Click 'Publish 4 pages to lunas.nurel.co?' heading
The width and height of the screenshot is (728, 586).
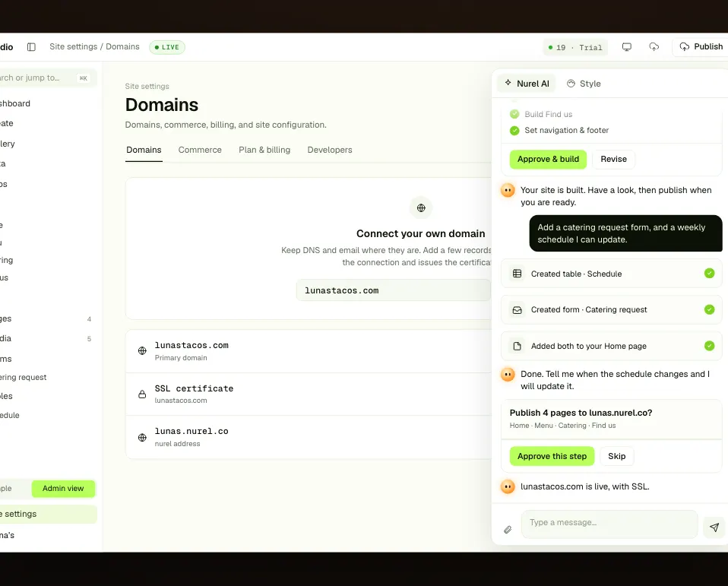(x=581, y=413)
